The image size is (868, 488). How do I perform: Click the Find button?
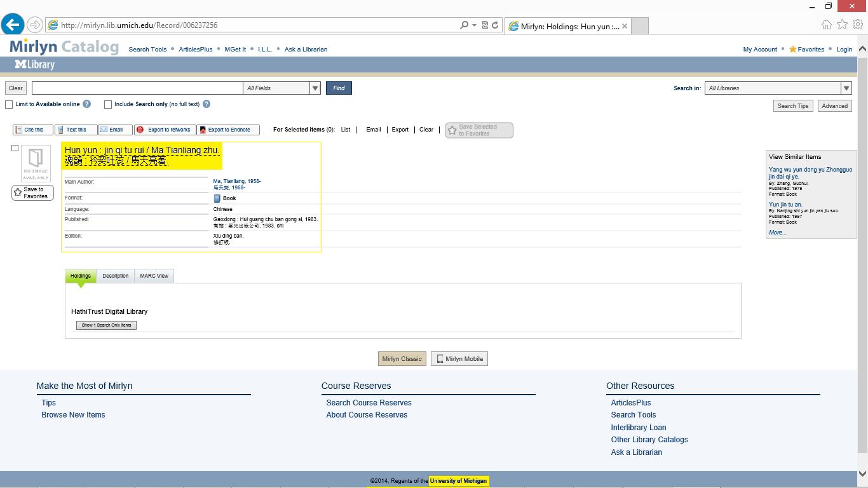339,88
